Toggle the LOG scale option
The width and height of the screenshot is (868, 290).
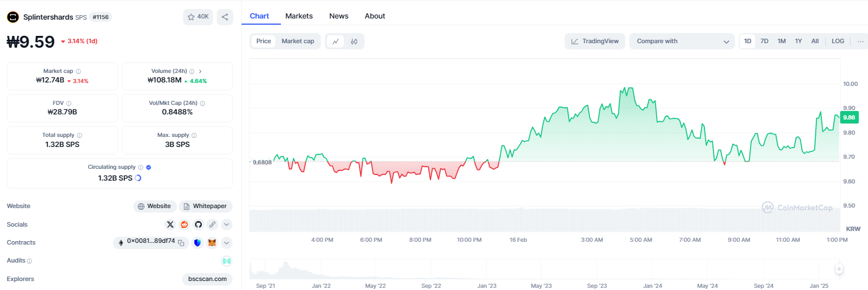coord(838,41)
